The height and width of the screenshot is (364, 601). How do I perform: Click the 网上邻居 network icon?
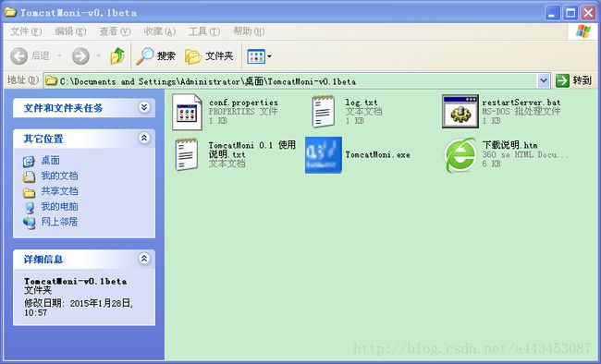(x=30, y=223)
